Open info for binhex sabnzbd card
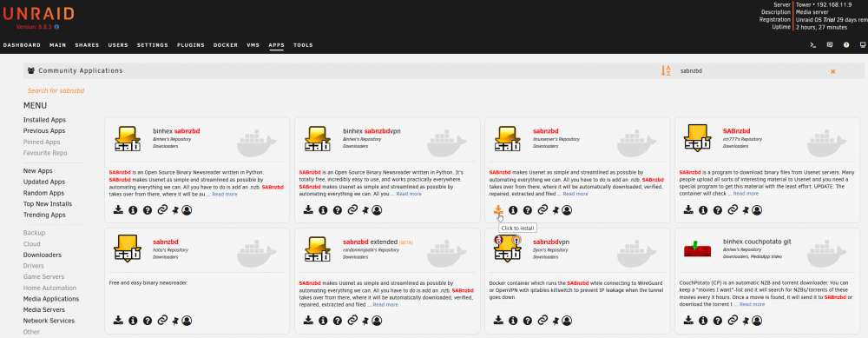 pos(132,210)
